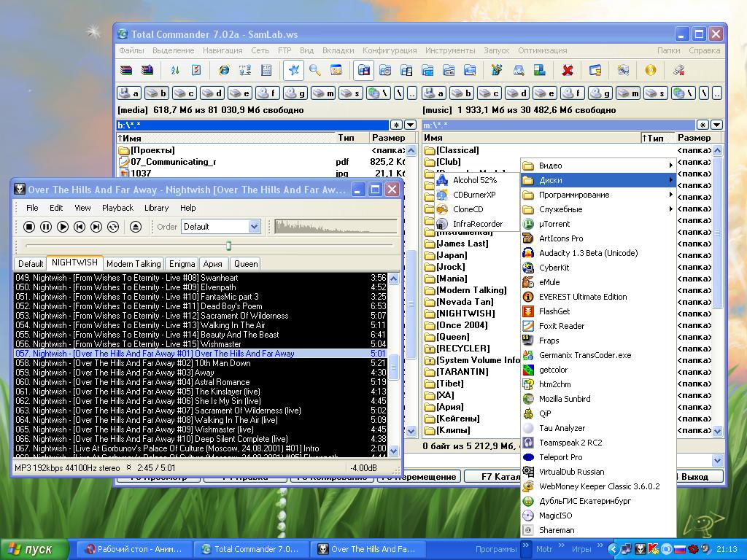747x560 pixels.
Task: Select drive g in right panel
Action: coord(600,93)
